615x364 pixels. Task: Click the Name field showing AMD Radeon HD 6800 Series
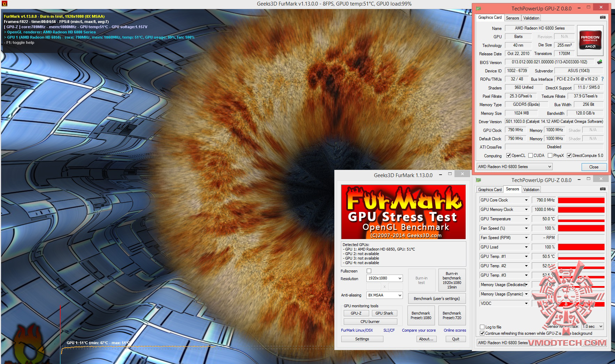coord(539,28)
